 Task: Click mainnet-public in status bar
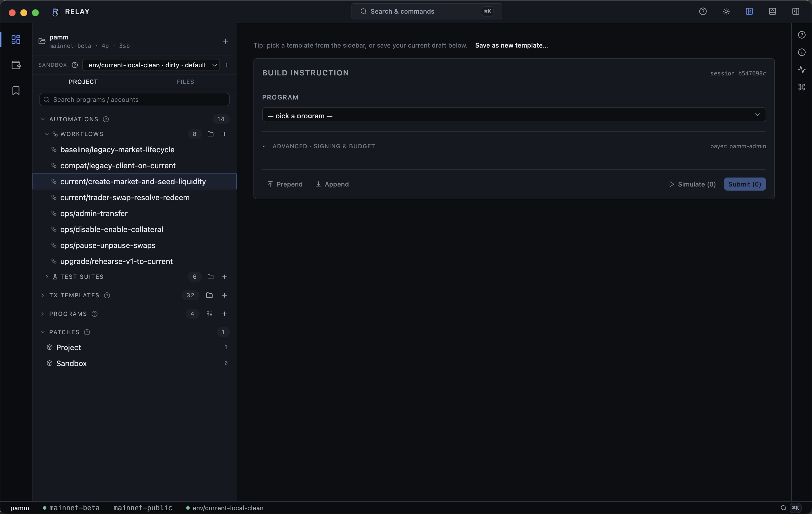pyautogui.click(x=143, y=508)
